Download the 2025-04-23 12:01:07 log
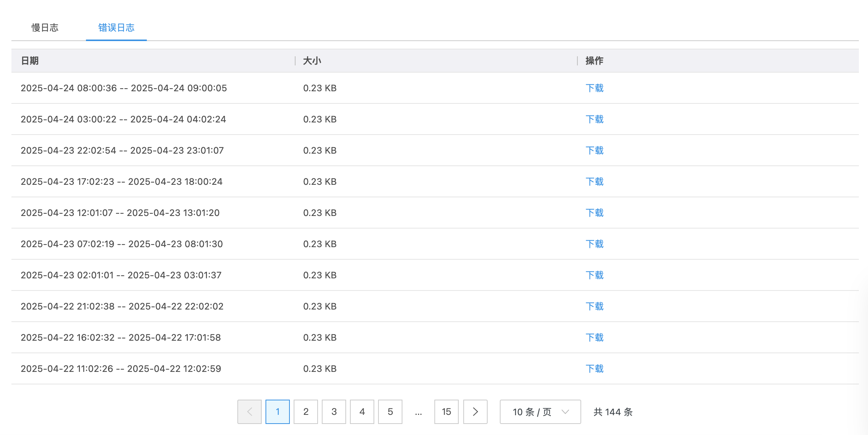The height and width of the screenshot is (435, 868). point(594,213)
